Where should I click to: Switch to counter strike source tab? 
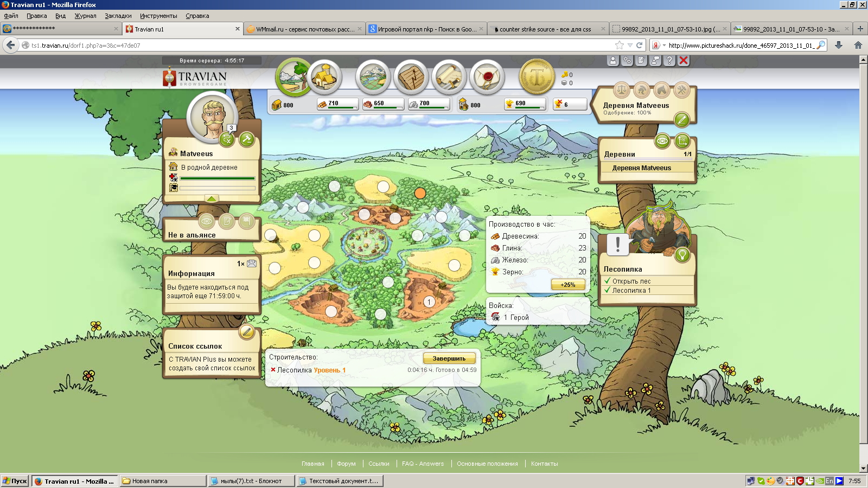pyautogui.click(x=548, y=29)
